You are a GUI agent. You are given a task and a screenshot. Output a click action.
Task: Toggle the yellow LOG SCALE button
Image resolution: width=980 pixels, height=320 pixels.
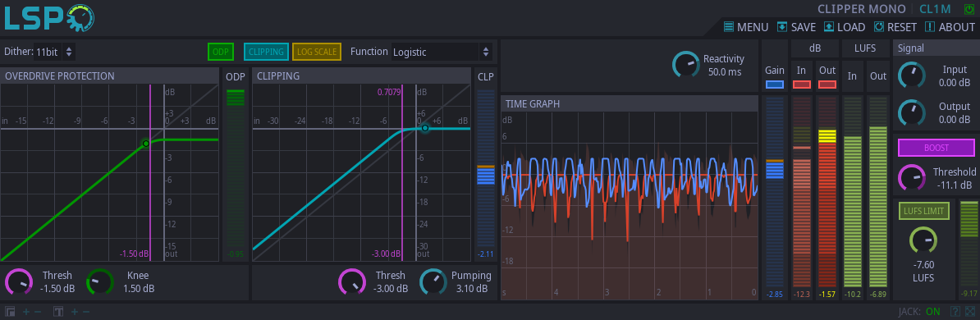pyautogui.click(x=317, y=52)
